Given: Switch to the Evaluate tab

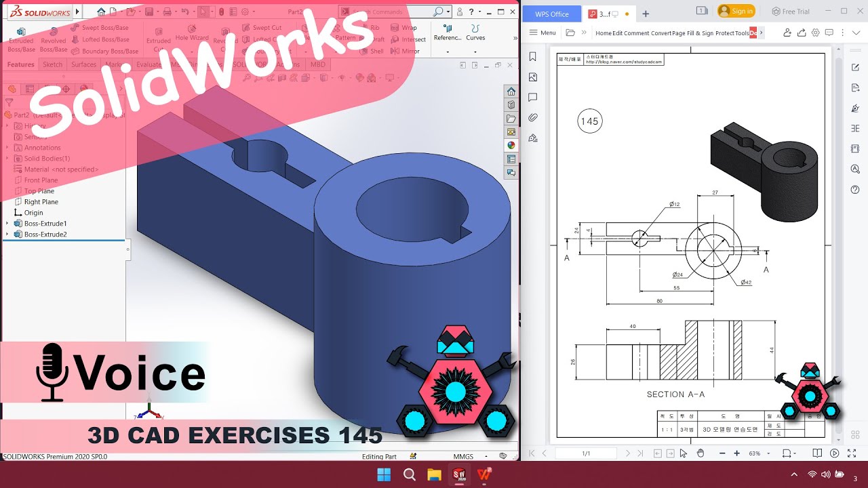Looking at the screenshot, I should coord(149,64).
